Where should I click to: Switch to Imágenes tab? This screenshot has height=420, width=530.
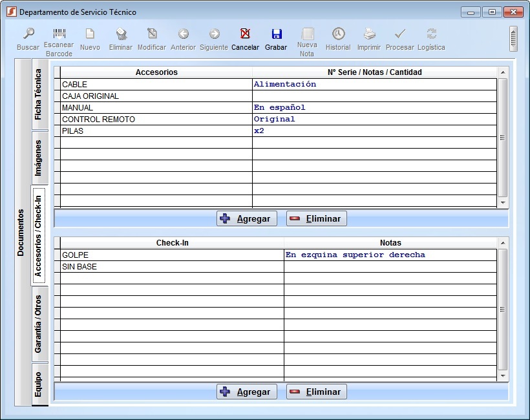coord(39,158)
